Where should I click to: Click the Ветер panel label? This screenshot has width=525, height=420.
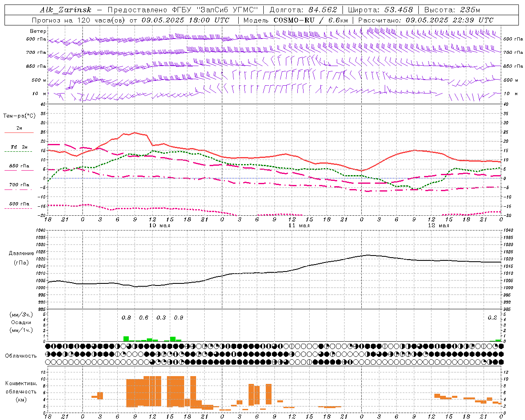(x=38, y=31)
